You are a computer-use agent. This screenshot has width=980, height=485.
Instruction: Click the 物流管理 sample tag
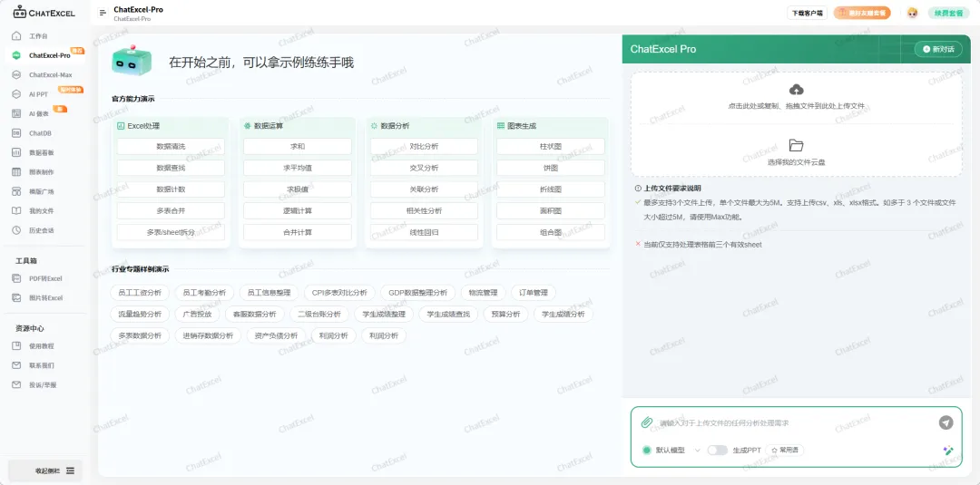(483, 293)
